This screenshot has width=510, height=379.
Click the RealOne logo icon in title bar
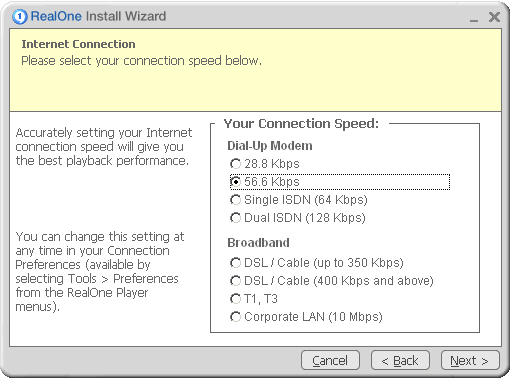(x=19, y=16)
